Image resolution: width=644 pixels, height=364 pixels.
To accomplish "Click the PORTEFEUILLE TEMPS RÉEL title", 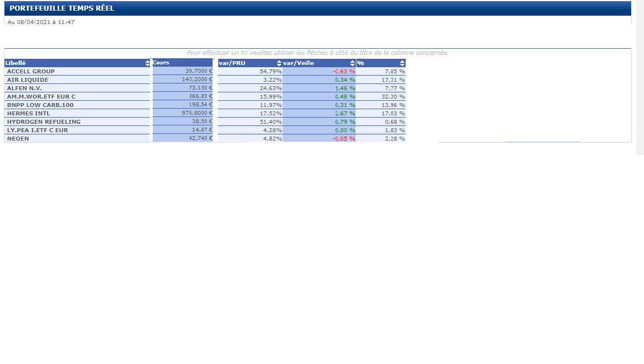I will pyautogui.click(x=62, y=8).
